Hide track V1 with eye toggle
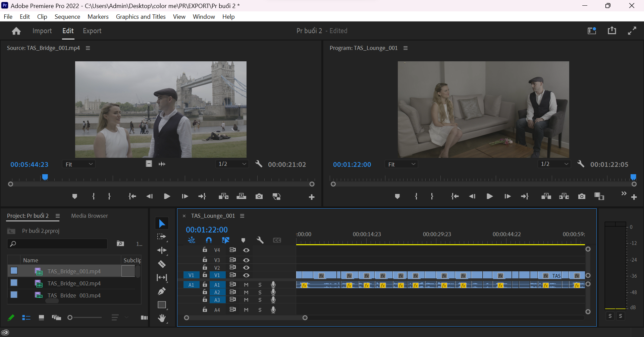This screenshot has height=337, width=644. (x=246, y=275)
